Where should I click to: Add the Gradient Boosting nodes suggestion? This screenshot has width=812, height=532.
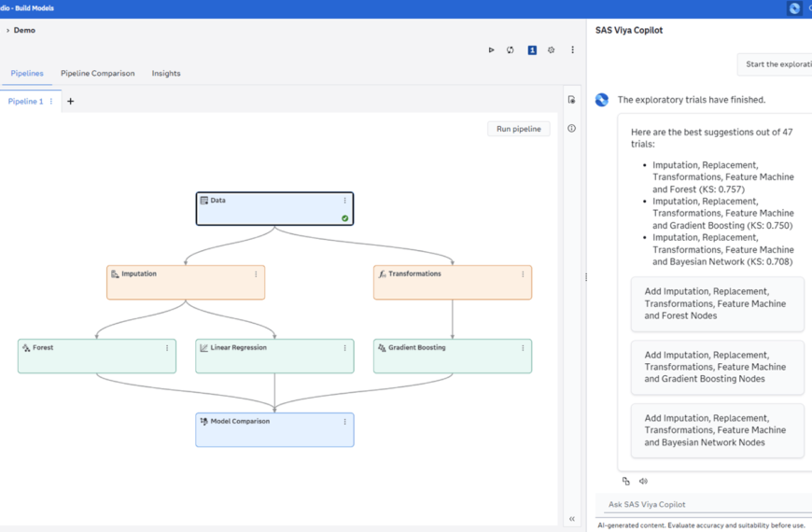point(717,367)
